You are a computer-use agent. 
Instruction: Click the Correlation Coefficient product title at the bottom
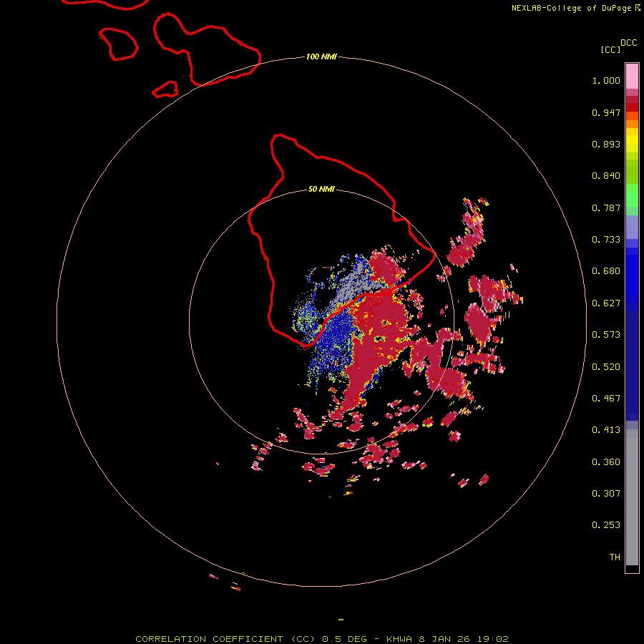[321, 639]
